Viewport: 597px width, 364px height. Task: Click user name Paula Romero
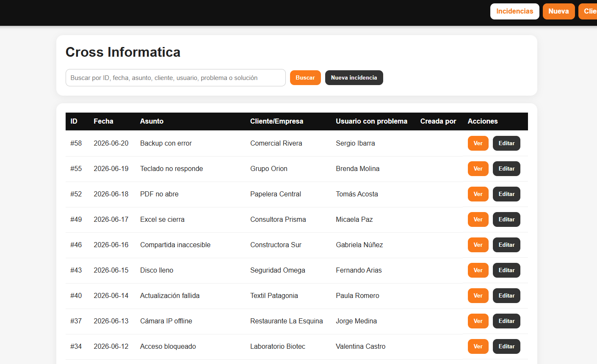(x=357, y=296)
